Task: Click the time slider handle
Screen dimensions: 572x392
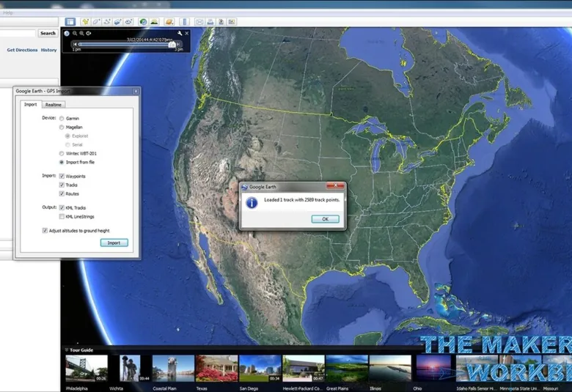Action: (x=172, y=44)
